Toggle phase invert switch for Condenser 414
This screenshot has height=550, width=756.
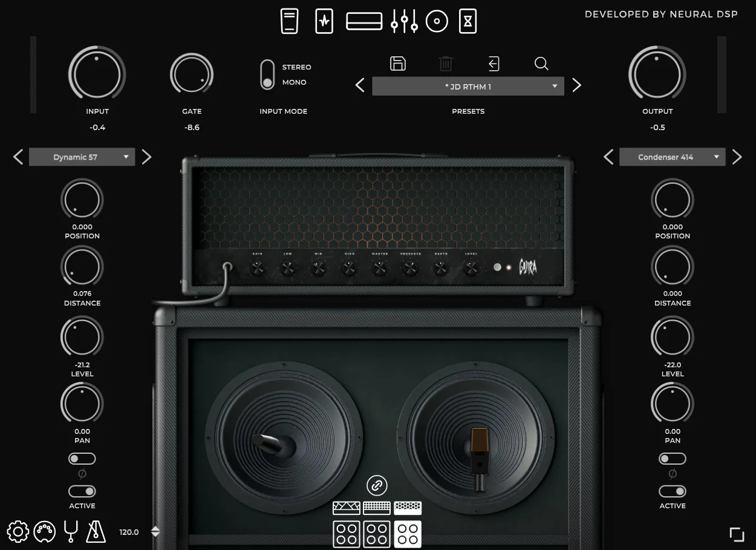pyautogui.click(x=673, y=459)
